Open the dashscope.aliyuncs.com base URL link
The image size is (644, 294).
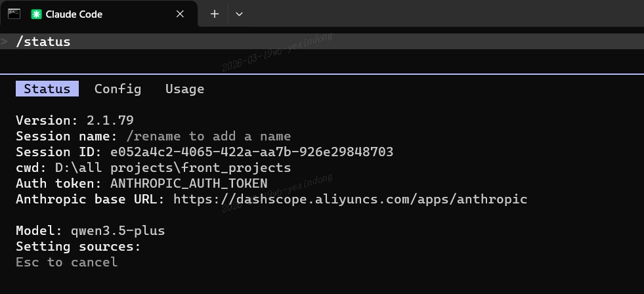click(351, 199)
